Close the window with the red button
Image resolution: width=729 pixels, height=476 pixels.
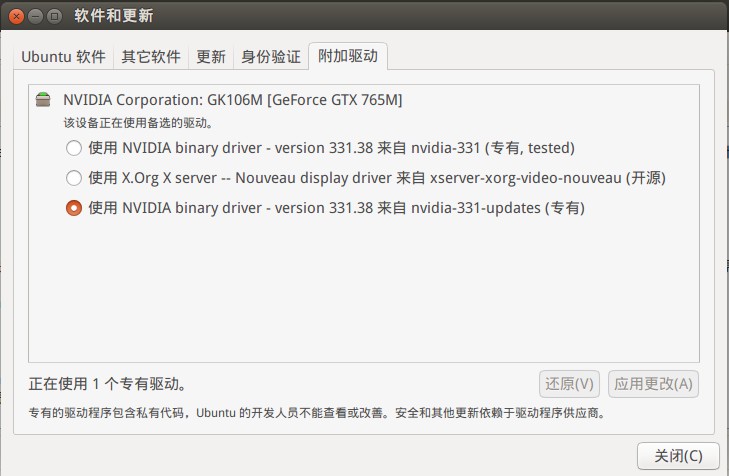16,17
